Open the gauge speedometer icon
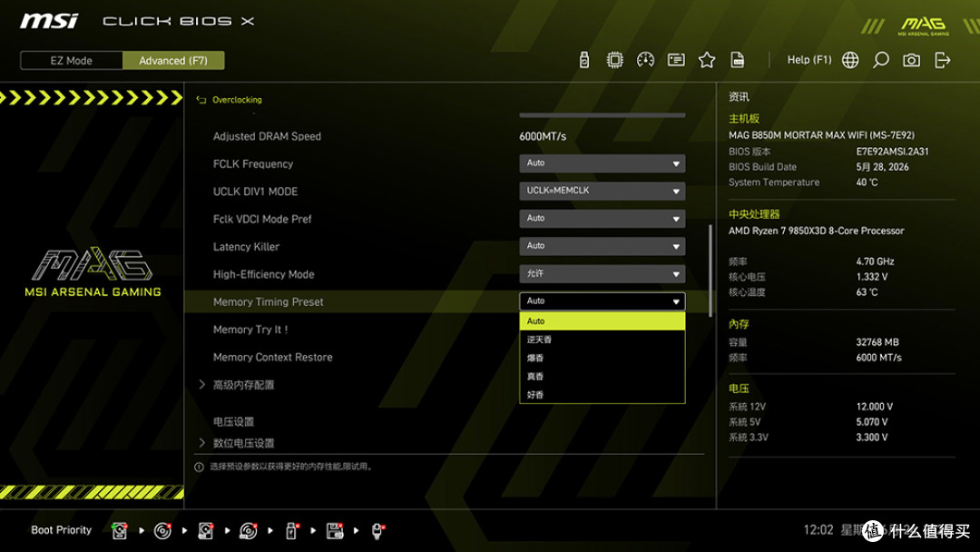This screenshot has width=980, height=552. (645, 60)
